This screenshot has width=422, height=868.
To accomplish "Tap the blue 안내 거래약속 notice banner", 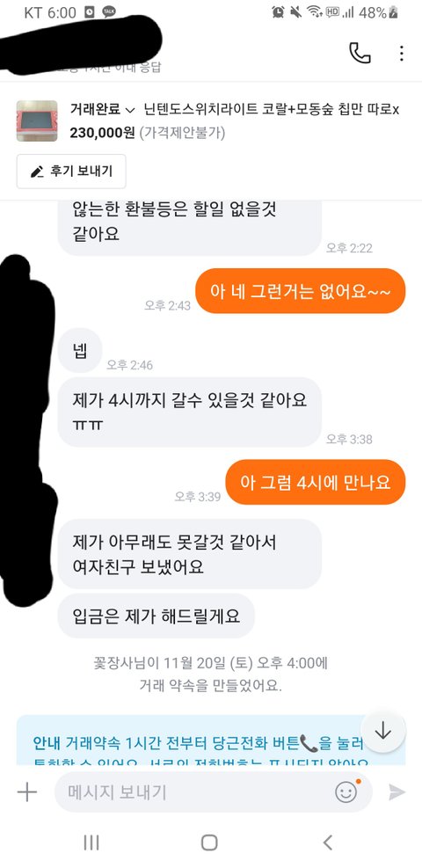I will tap(211, 740).
